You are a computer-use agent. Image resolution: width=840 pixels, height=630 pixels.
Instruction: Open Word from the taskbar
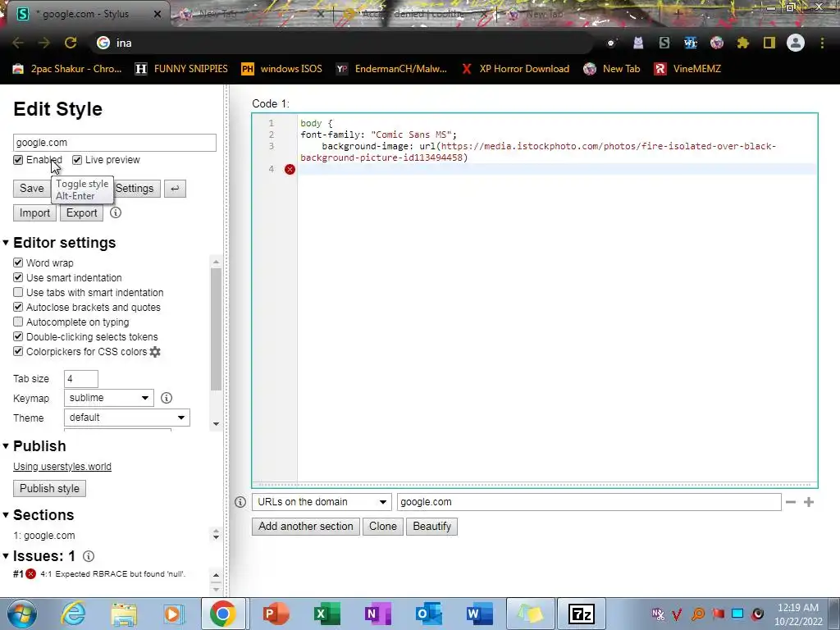click(479, 614)
